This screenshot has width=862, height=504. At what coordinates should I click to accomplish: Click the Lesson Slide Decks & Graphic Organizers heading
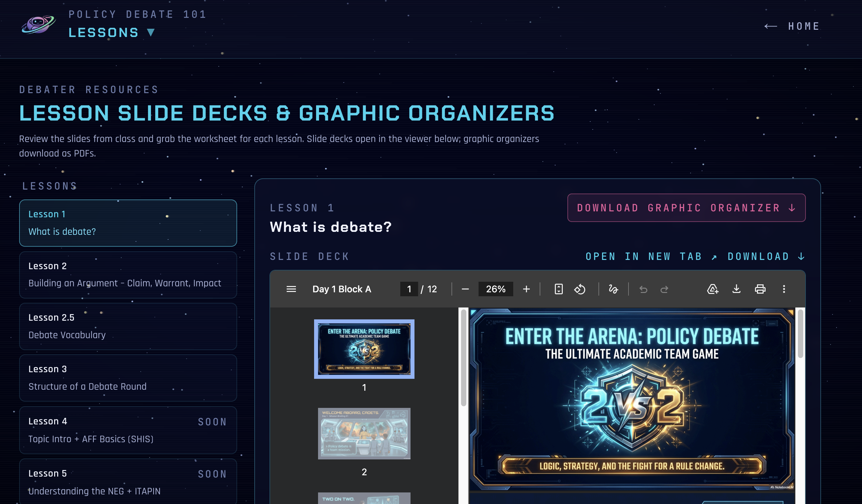pyautogui.click(x=287, y=113)
